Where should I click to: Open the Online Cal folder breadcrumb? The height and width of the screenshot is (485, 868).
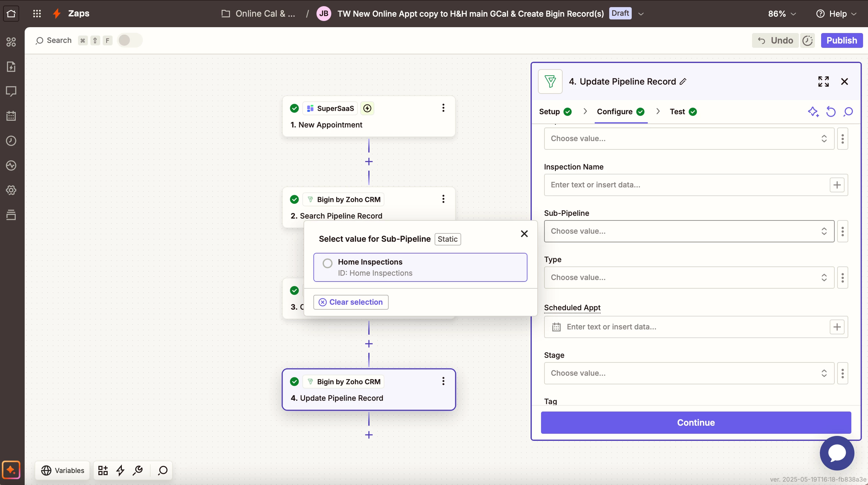pyautogui.click(x=258, y=14)
